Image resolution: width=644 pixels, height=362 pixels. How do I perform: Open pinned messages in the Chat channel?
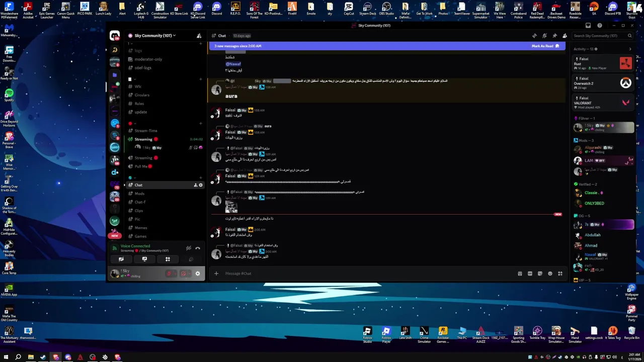554,36
